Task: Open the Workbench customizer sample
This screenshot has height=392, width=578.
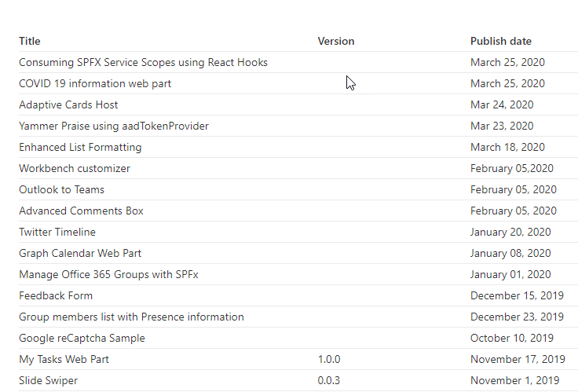Action: 75,169
